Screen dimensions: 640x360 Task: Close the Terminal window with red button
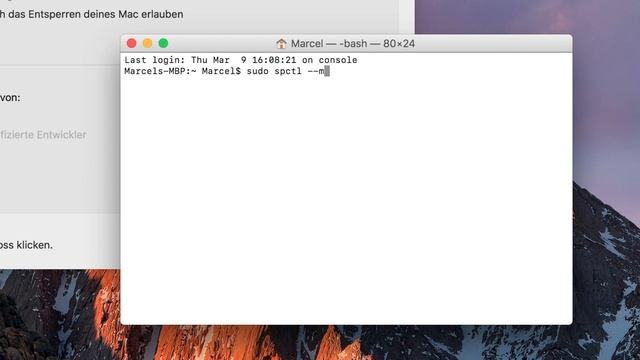coord(131,43)
